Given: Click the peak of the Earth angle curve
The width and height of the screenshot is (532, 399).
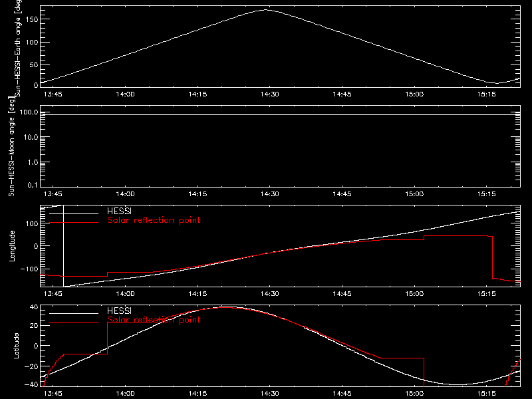Looking at the screenshot, I should pos(265,10).
